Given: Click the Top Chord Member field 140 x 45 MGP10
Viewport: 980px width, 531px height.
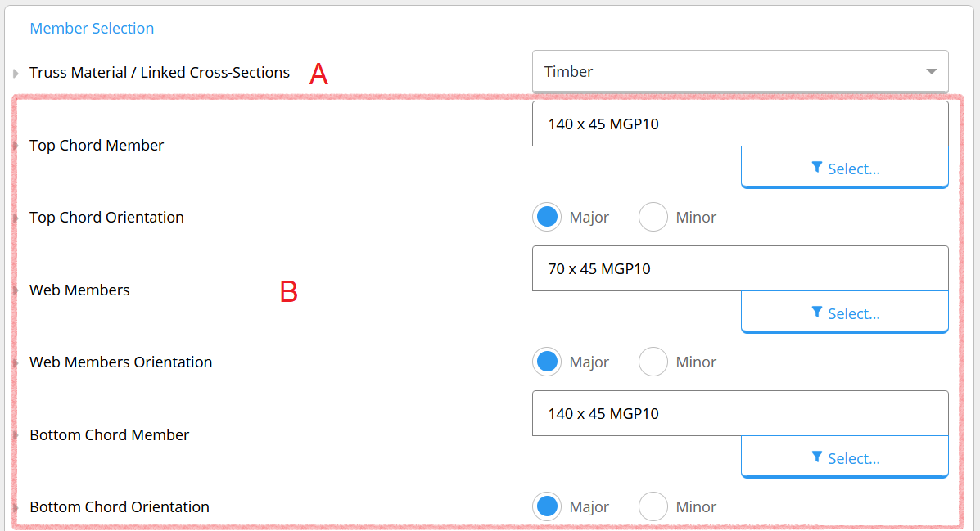Looking at the screenshot, I should coord(740,124).
